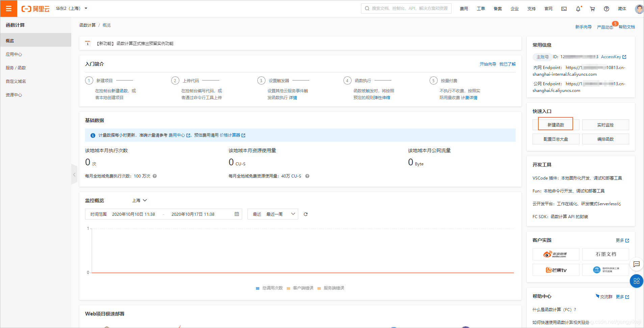Click the Alibaba Cloud logo
Image resolution: width=644 pixels, height=328 pixels.
click(35, 9)
